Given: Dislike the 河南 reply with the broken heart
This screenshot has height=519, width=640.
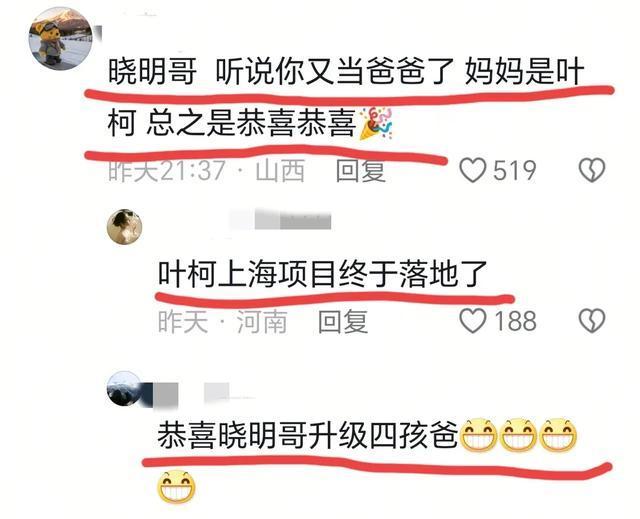Looking at the screenshot, I should tap(592, 320).
